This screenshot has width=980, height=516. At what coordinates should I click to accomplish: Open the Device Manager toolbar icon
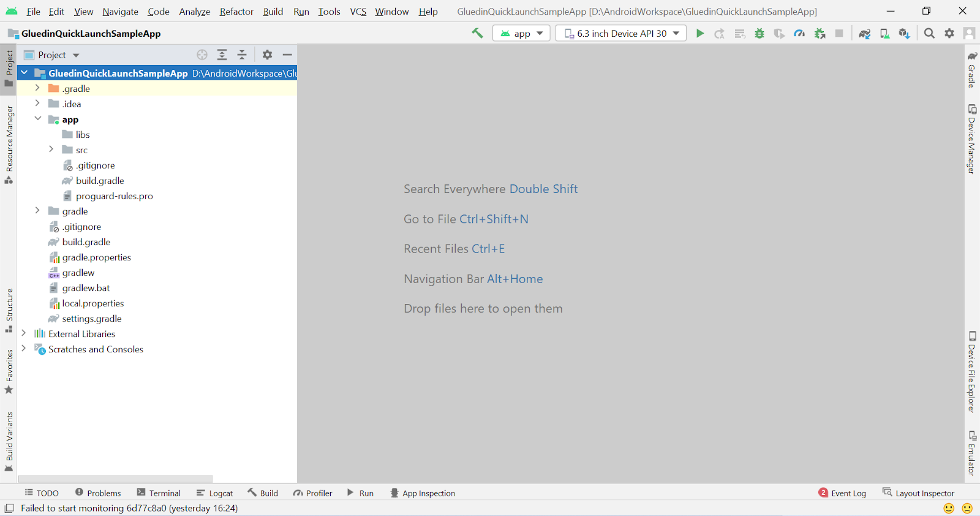[x=884, y=34]
